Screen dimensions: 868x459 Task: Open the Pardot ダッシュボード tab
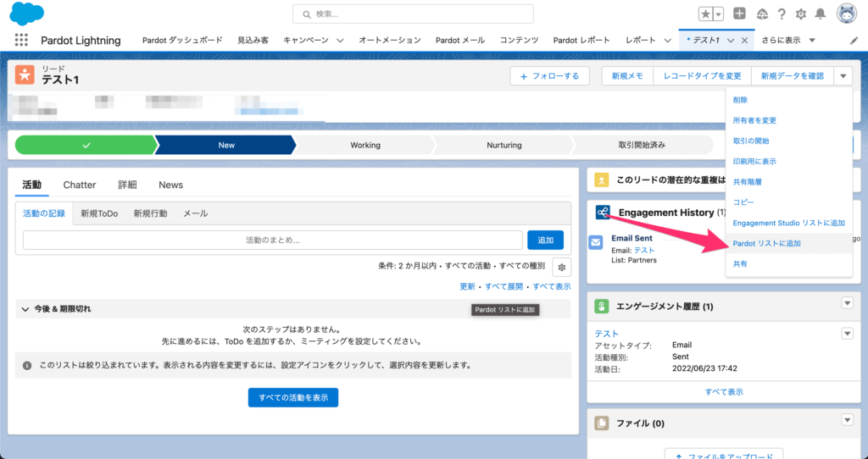(x=182, y=40)
